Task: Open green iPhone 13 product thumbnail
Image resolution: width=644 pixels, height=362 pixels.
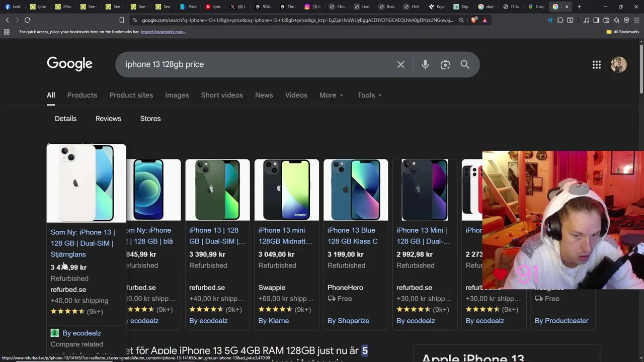Action: coord(217,190)
